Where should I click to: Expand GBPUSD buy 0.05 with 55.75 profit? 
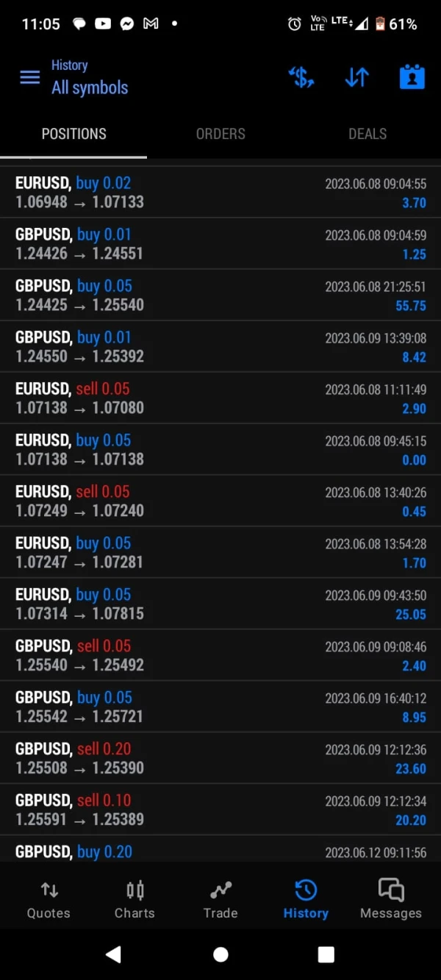pyautogui.click(x=220, y=296)
